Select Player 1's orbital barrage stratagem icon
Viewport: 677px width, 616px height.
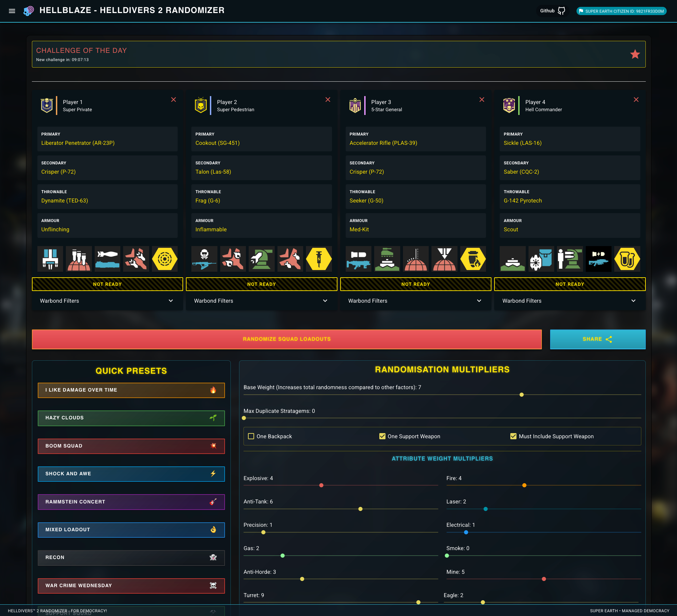tap(79, 259)
